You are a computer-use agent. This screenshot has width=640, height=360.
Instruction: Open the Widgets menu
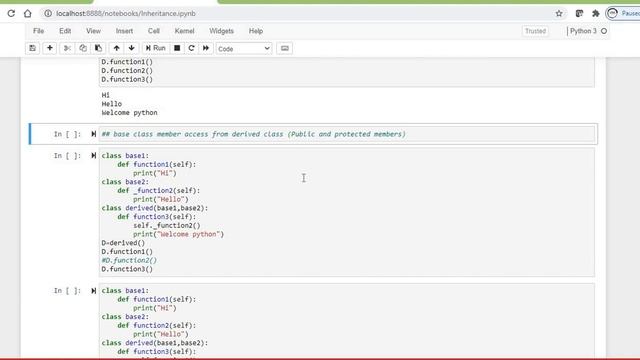(221, 31)
